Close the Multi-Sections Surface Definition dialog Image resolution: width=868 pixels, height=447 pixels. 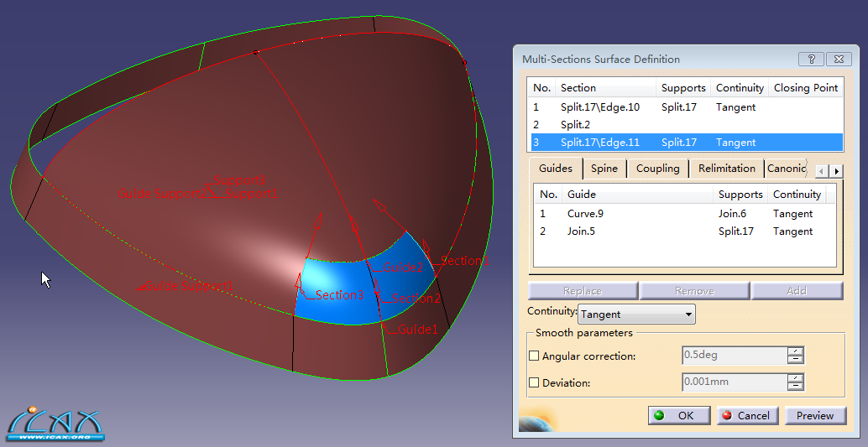coord(838,60)
